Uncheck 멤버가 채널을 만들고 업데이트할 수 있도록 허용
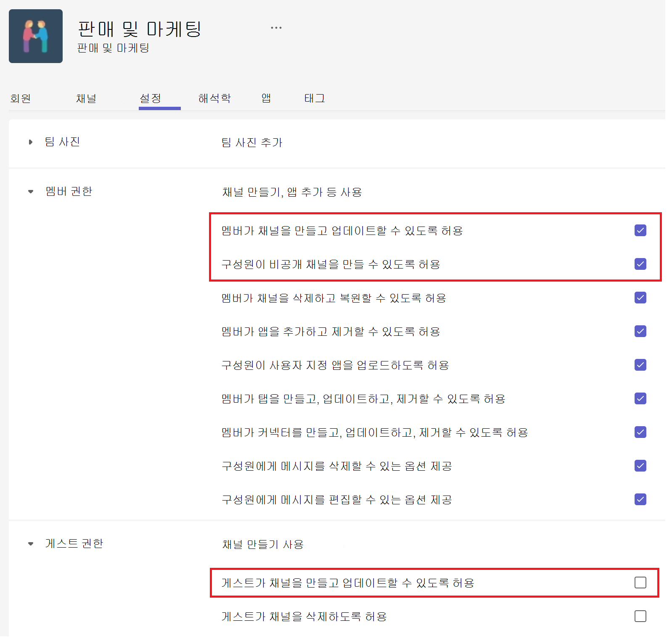 pos(640,230)
